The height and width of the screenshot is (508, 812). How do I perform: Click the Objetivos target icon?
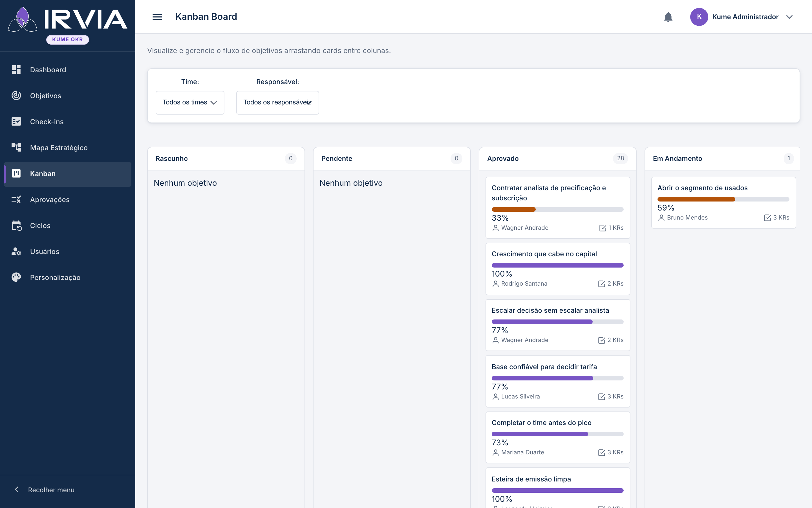tap(16, 95)
